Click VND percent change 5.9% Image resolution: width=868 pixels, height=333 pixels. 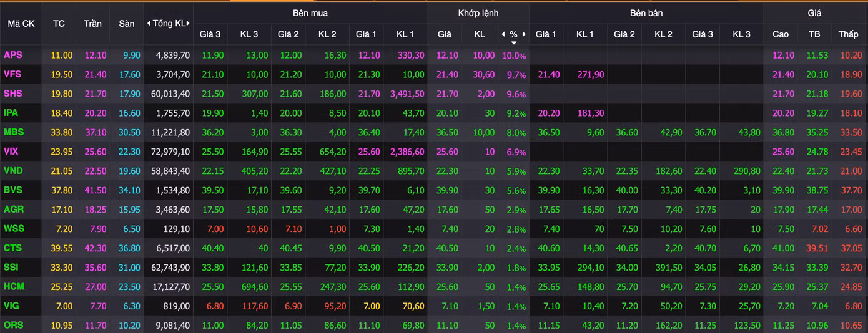516,171
